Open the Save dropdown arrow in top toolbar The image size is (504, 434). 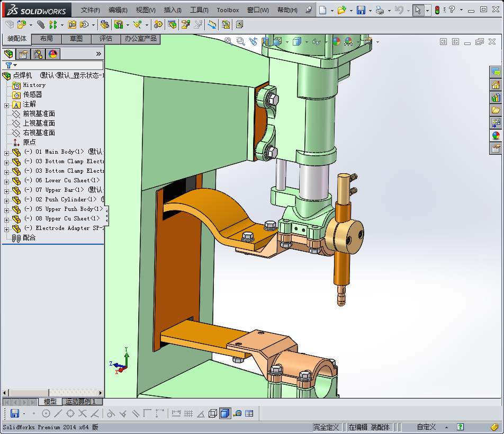click(370, 11)
